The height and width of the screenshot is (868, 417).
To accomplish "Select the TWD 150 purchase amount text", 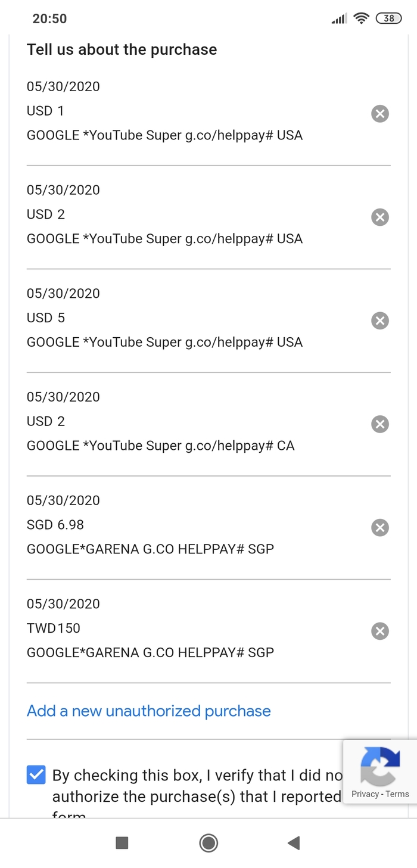I will coord(54,628).
